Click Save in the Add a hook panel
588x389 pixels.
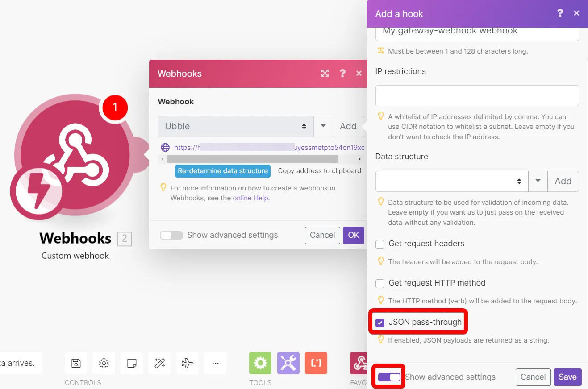(x=567, y=377)
